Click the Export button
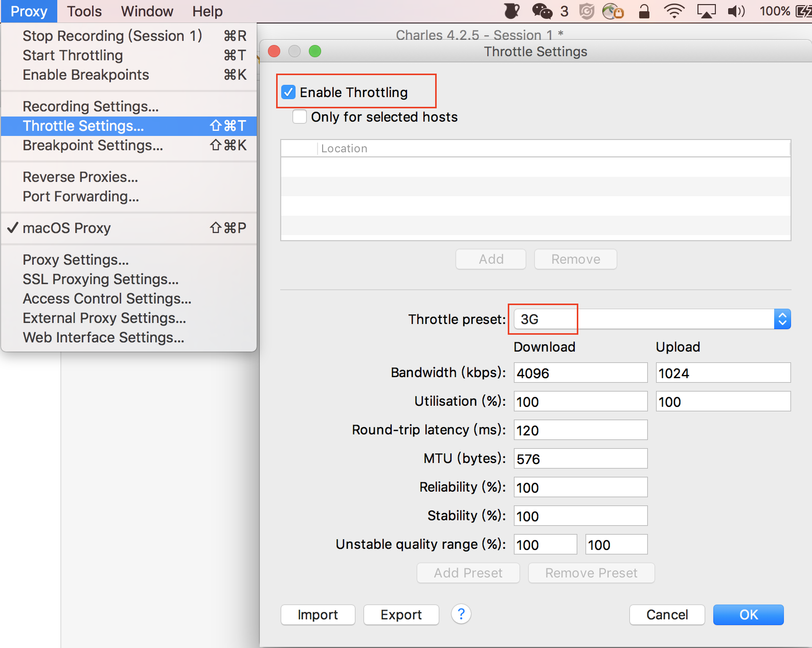This screenshot has width=812, height=648. [x=401, y=615]
